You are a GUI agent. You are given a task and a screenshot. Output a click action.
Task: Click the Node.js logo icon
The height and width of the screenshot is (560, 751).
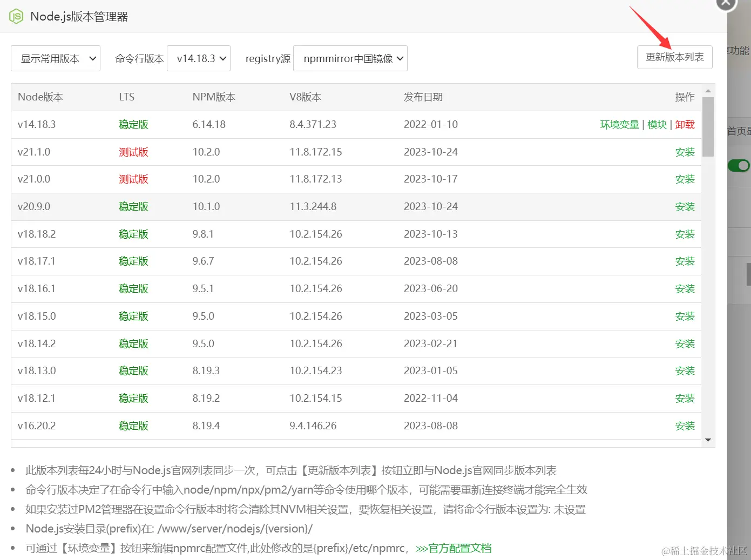(x=16, y=16)
